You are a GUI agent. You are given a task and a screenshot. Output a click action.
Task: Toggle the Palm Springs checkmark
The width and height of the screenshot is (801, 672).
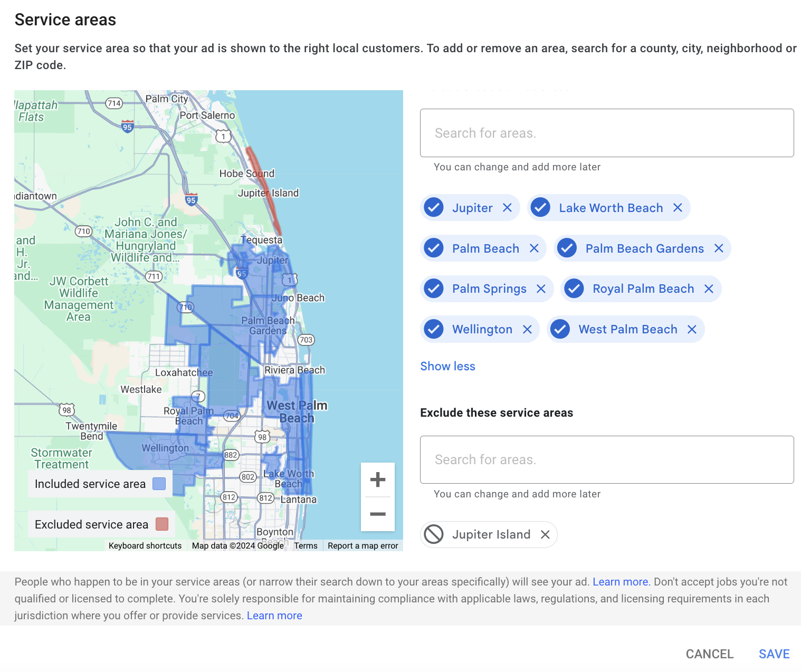(x=433, y=289)
